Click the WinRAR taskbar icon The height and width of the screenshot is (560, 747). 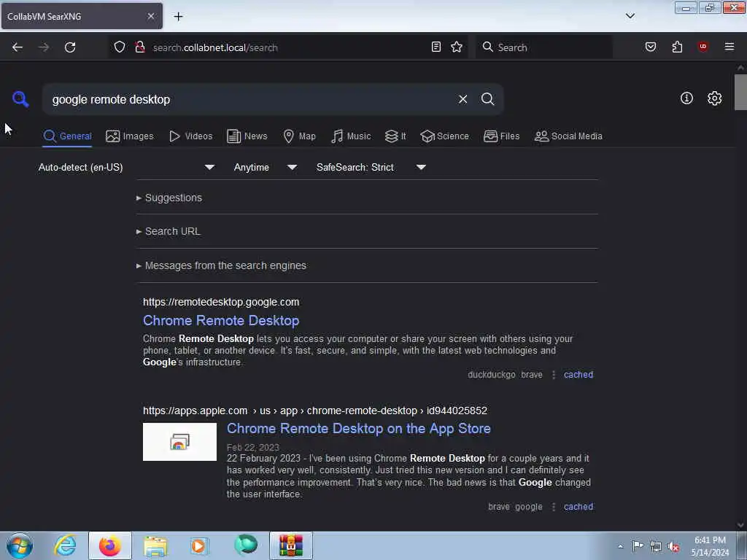pos(291,545)
